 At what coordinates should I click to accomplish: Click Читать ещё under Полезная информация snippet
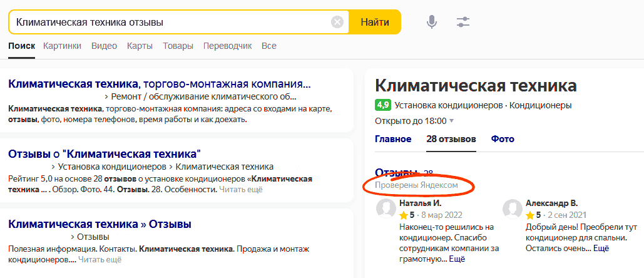(100, 259)
